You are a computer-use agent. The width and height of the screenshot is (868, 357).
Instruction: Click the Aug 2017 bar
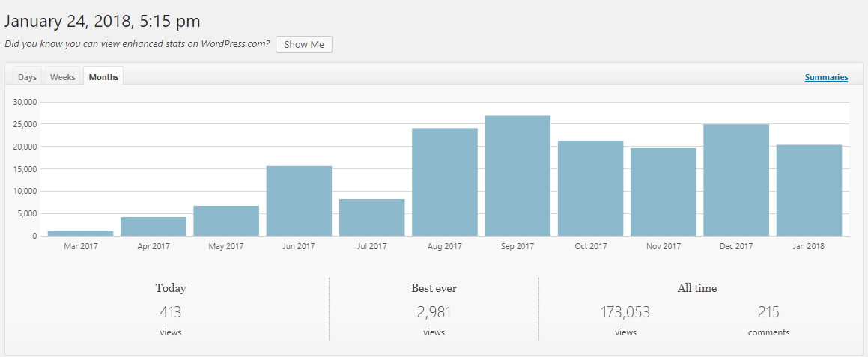tap(445, 182)
